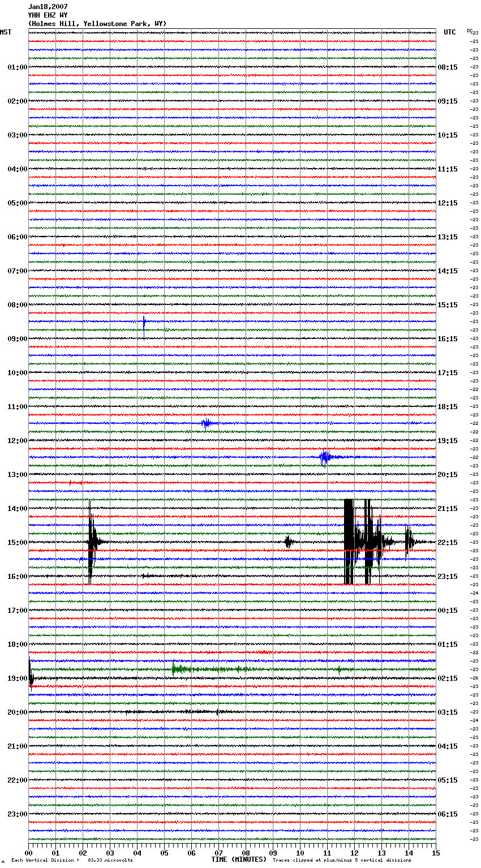This screenshot has width=481, height=868.
Task: Click the 17:15 UTC time label
Action: click(x=448, y=373)
